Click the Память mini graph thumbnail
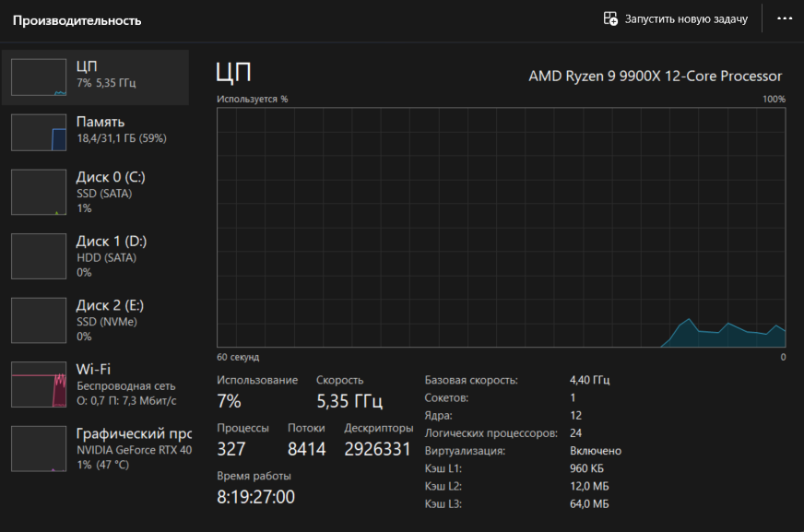The height and width of the screenshot is (532, 804). [39, 132]
